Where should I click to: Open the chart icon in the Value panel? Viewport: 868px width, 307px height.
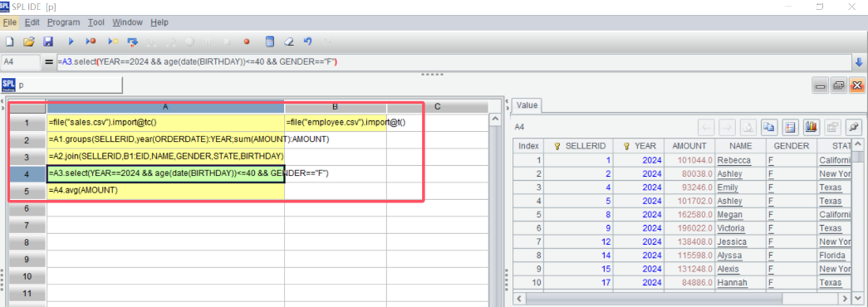pos(811,127)
